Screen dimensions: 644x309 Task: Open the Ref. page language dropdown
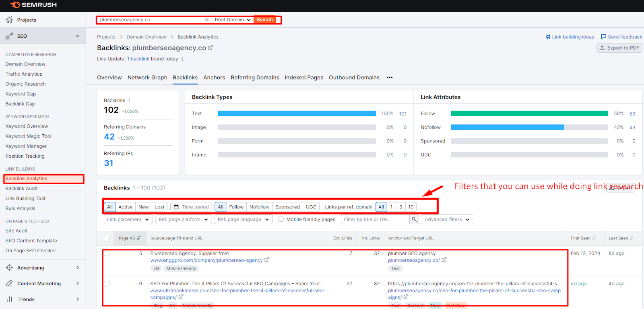coord(244,219)
